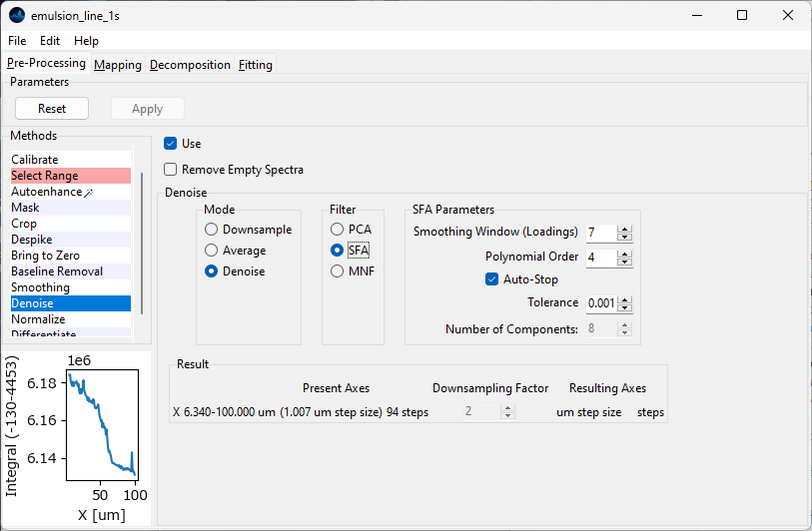
Task: Open the Fitting tab
Action: click(256, 65)
